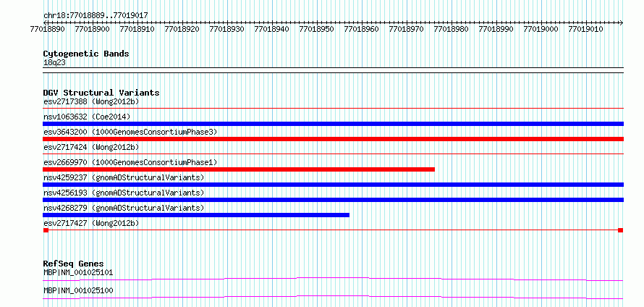Select ruler position 77018930

pos(226,29)
